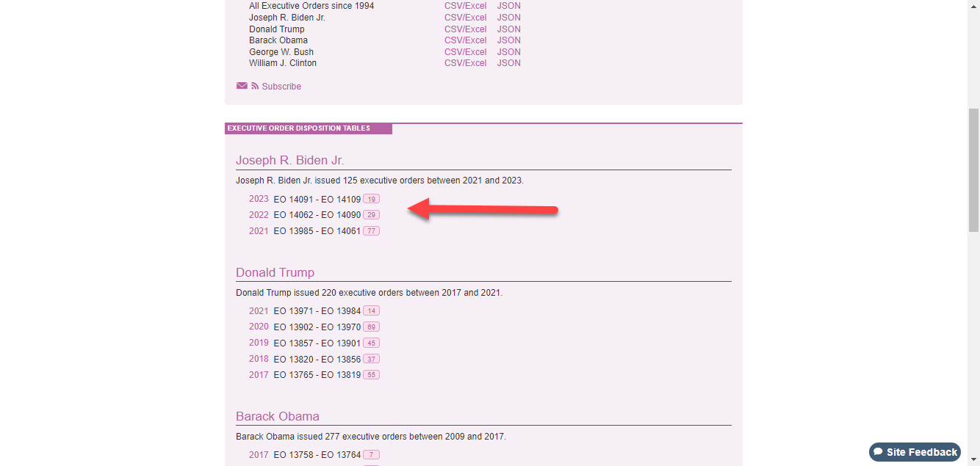Open the Barack Obama heading link

coord(278,416)
